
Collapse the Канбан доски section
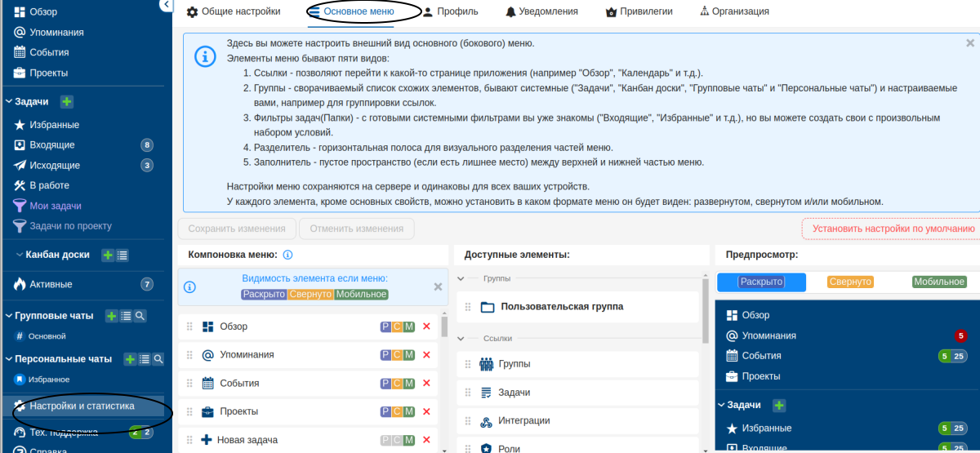click(19, 255)
